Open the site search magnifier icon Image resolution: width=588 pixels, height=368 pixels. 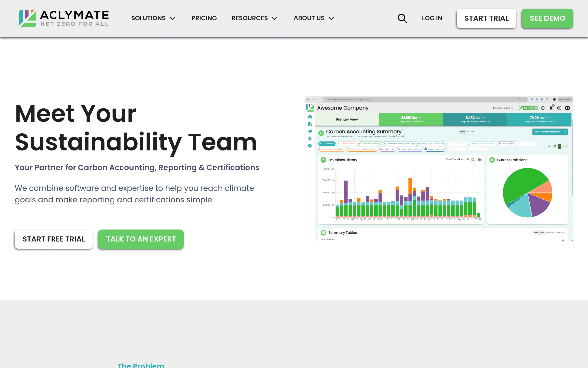(x=402, y=18)
